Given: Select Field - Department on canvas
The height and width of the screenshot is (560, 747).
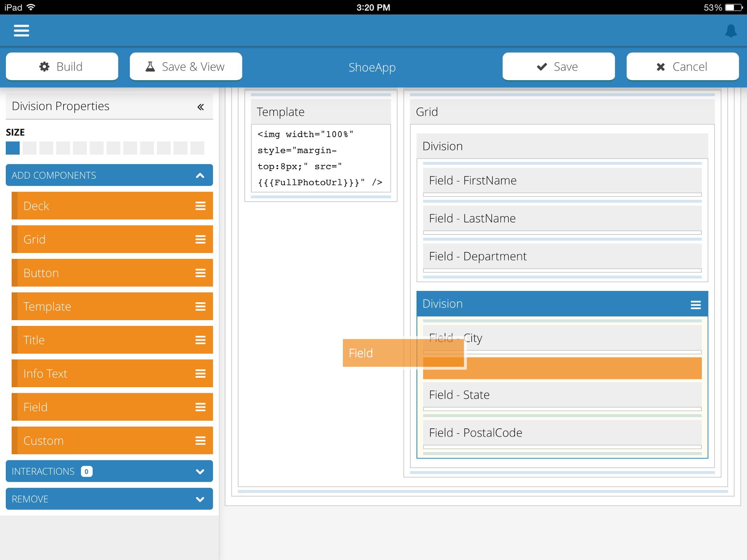Looking at the screenshot, I should (x=562, y=256).
